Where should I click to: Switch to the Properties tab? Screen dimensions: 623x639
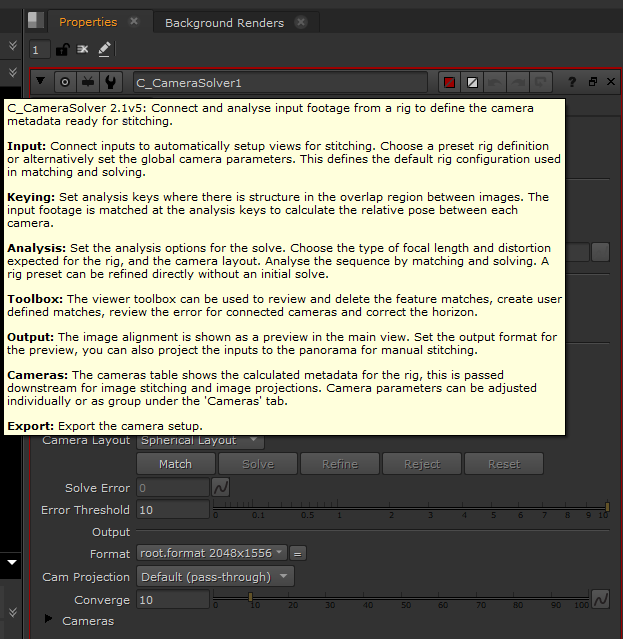(88, 22)
